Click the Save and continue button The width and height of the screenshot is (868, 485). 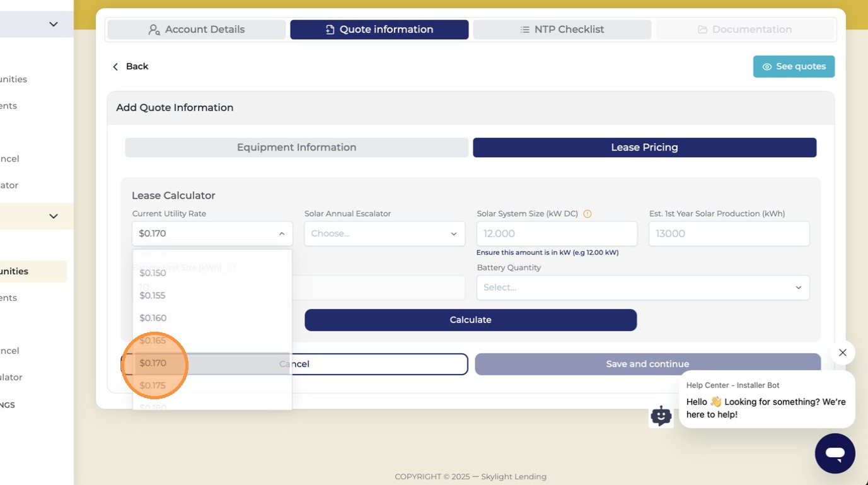tap(647, 364)
